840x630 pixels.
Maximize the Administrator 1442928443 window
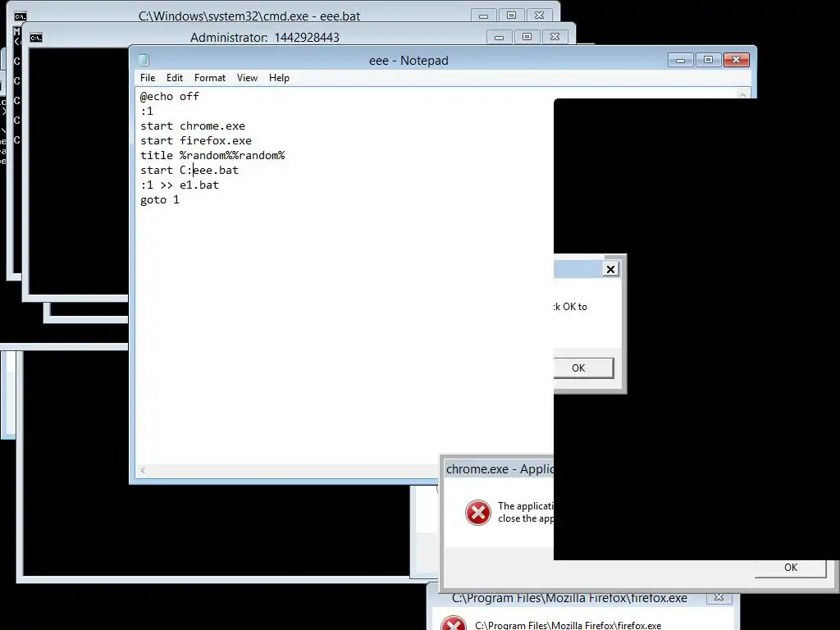click(527, 37)
